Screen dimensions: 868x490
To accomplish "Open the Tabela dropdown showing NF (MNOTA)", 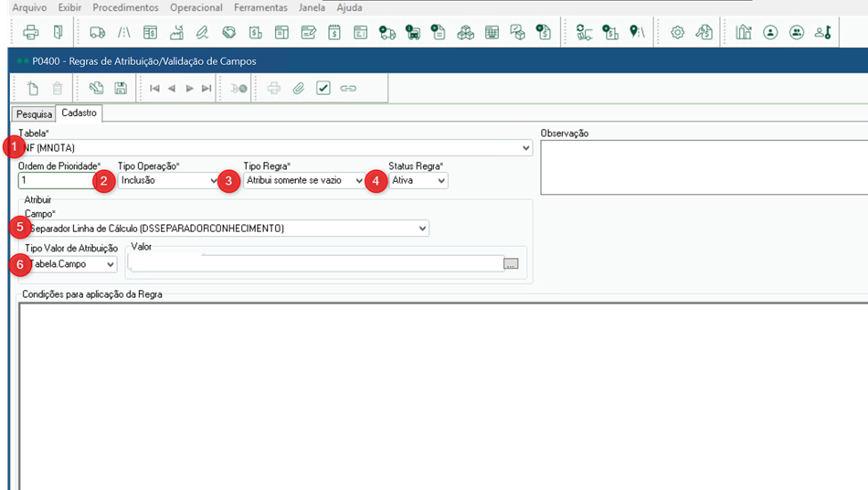I will click(276, 148).
